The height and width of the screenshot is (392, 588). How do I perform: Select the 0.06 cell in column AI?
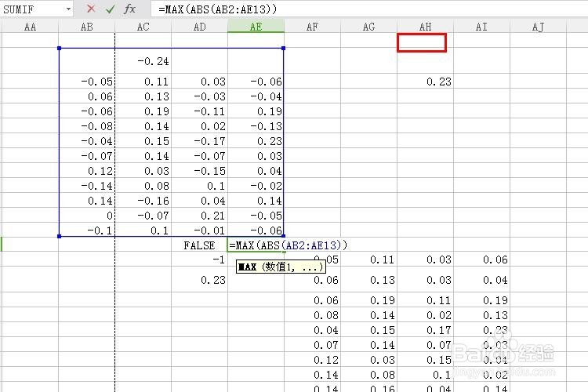tap(481, 260)
